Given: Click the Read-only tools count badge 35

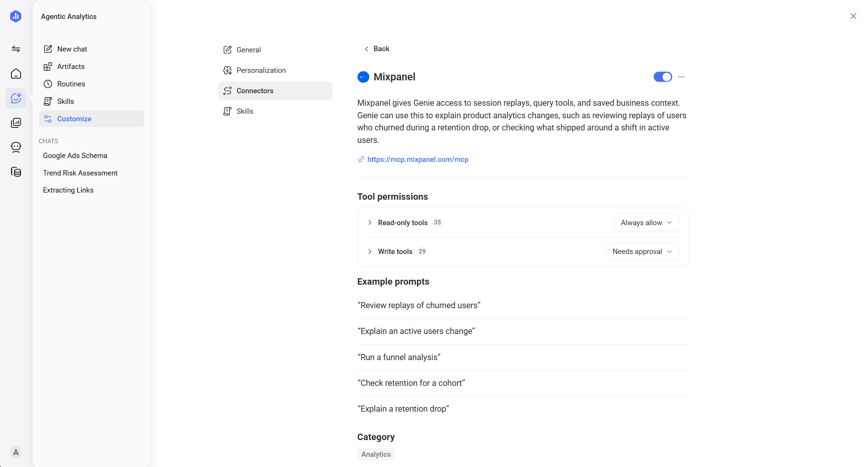Looking at the screenshot, I should (437, 223).
